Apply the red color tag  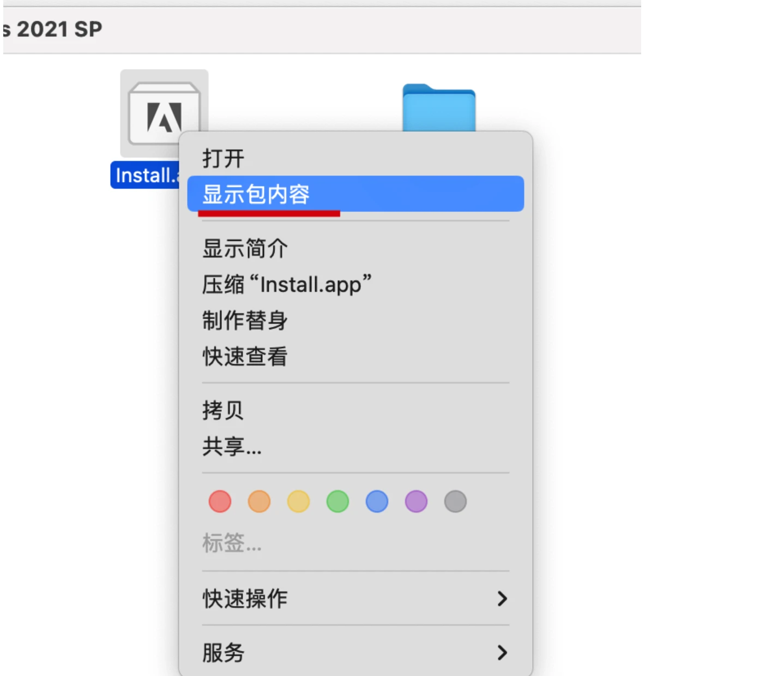220,501
